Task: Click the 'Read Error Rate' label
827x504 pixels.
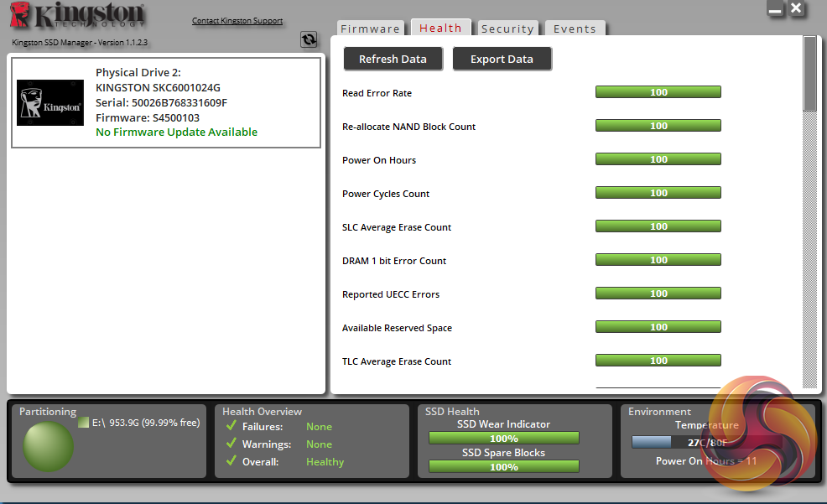Action: (377, 93)
